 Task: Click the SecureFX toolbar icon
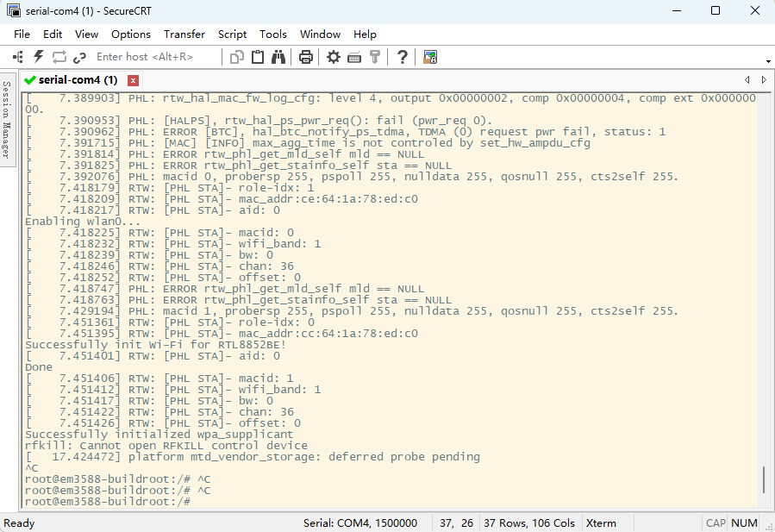click(430, 57)
